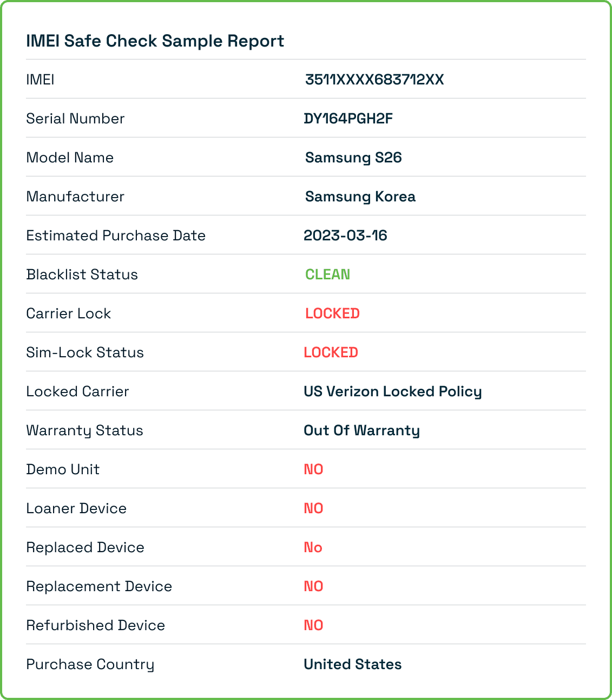Click the green CLEAN blacklist status
The width and height of the screenshot is (612, 700).
pyautogui.click(x=327, y=274)
